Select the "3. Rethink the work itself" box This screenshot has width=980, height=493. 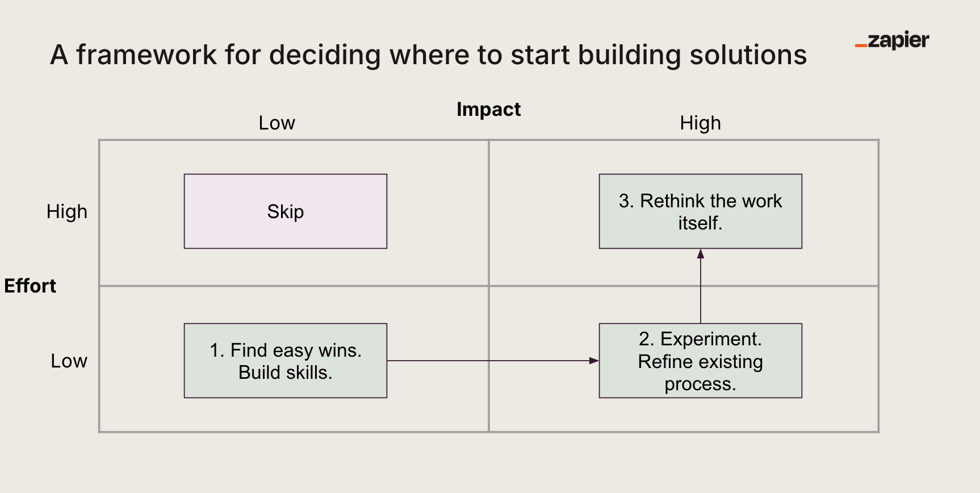coord(700,211)
